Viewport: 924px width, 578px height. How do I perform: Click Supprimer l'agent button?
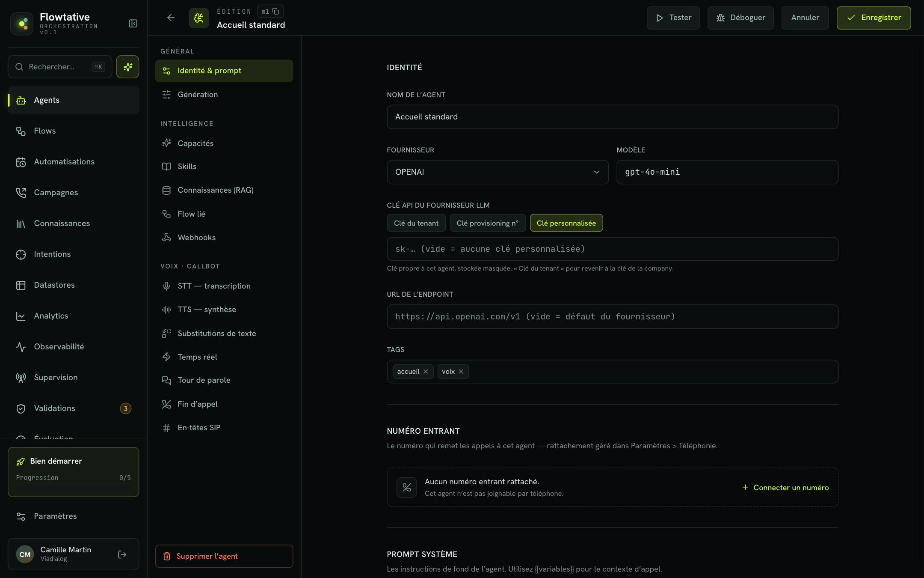coord(224,556)
